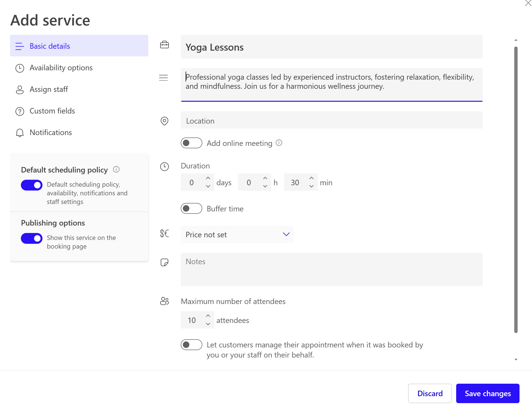Image resolution: width=532 pixels, height=406 pixels.
Task: Click the briefcase icon beside service name
Action: tap(164, 45)
